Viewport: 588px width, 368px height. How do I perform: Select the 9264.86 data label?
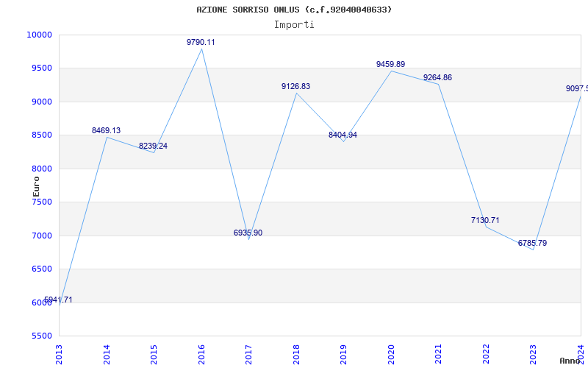pos(437,78)
